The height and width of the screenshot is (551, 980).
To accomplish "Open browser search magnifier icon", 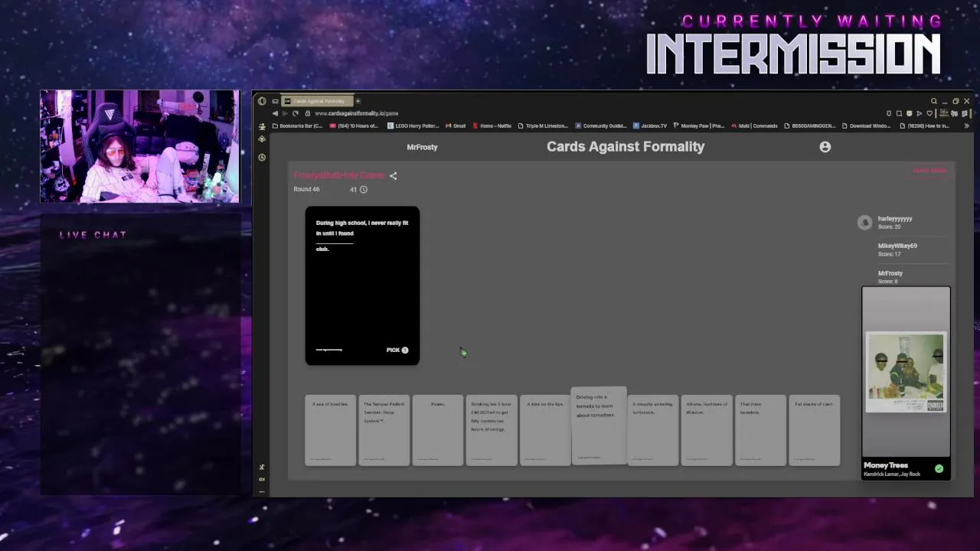I will point(934,101).
